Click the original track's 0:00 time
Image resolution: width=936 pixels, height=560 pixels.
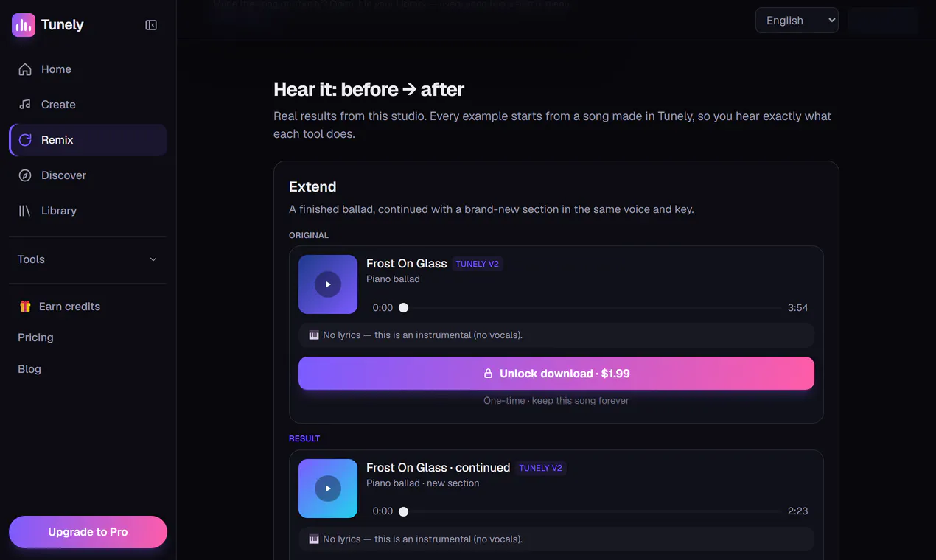[383, 308]
